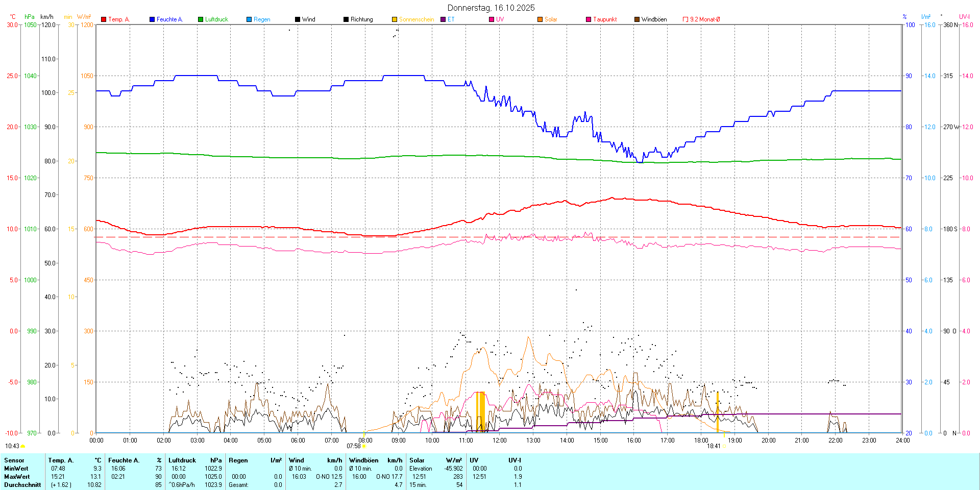This screenshot has width=980, height=490.
Task: Click the orange Solar legend square
Action: coord(540,19)
